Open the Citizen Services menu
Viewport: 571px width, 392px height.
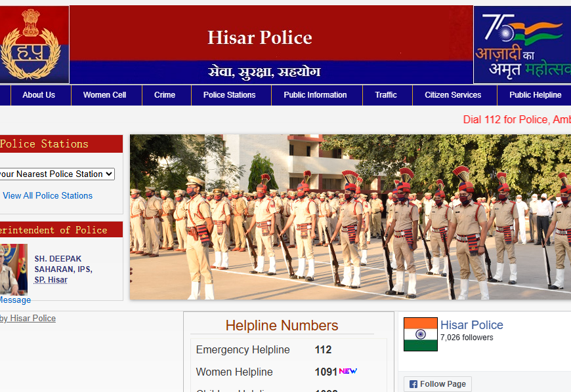pos(453,95)
